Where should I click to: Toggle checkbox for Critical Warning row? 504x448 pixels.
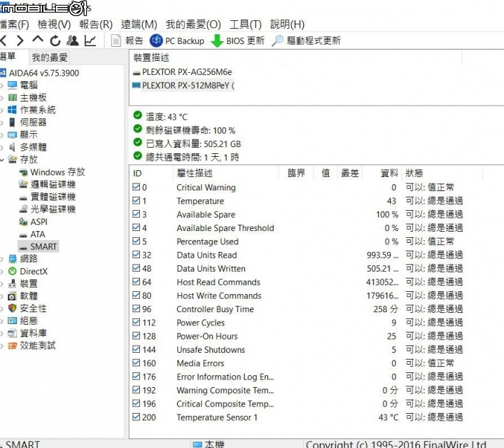click(136, 187)
